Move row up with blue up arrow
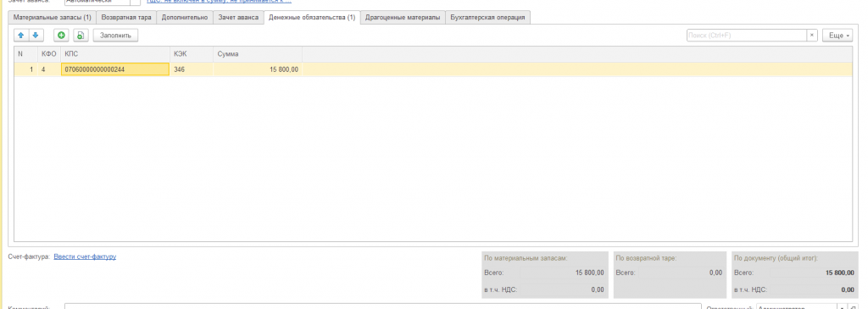The width and height of the screenshot is (868, 309). [21, 36]
